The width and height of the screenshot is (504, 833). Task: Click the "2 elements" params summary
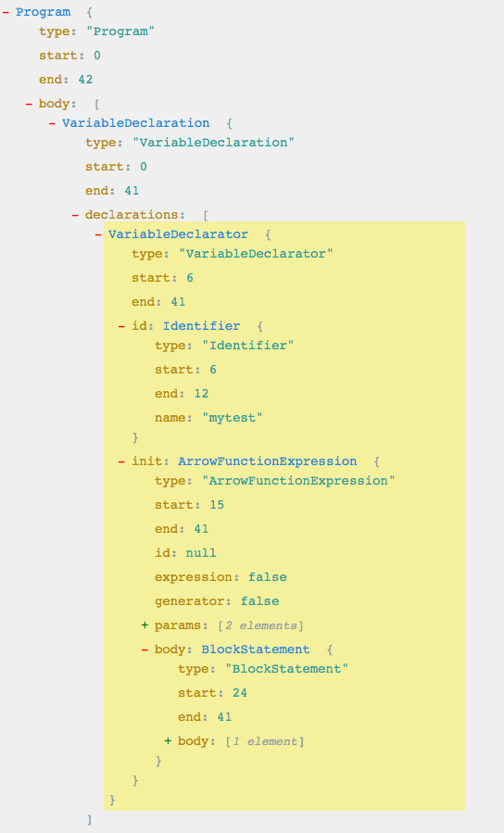[x=260, y=625]
